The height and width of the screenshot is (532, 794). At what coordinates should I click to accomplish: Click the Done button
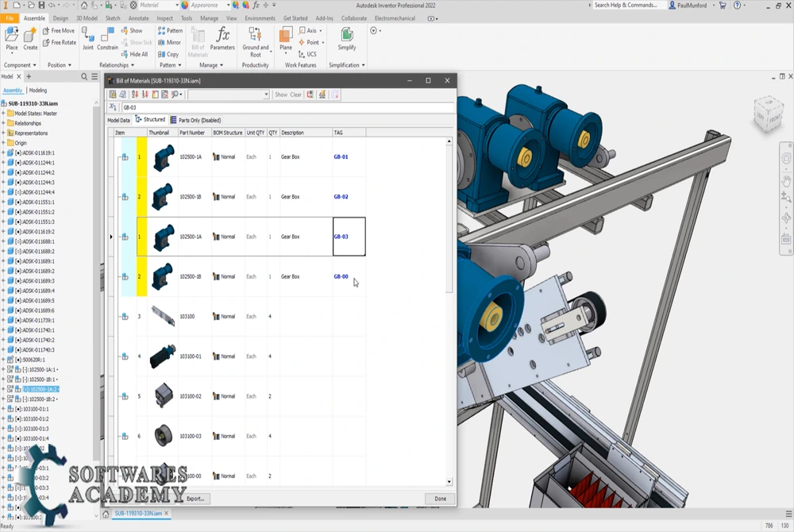[440, 499]
